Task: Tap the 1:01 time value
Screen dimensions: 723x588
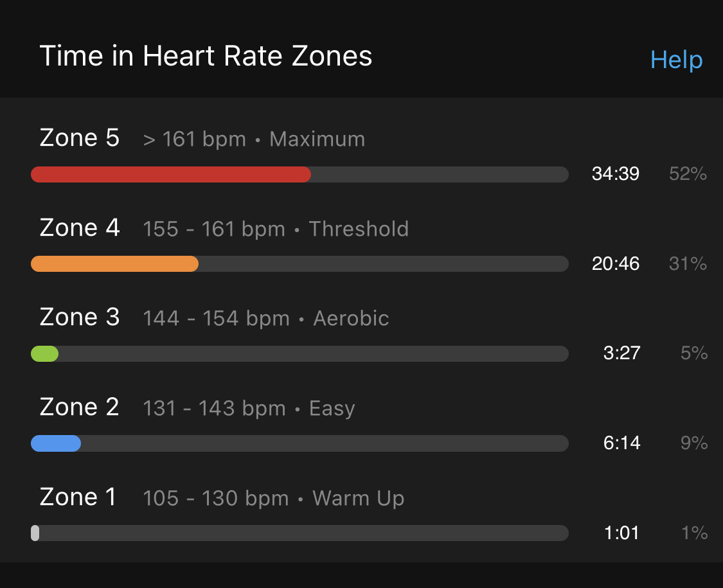Action: 621,533
